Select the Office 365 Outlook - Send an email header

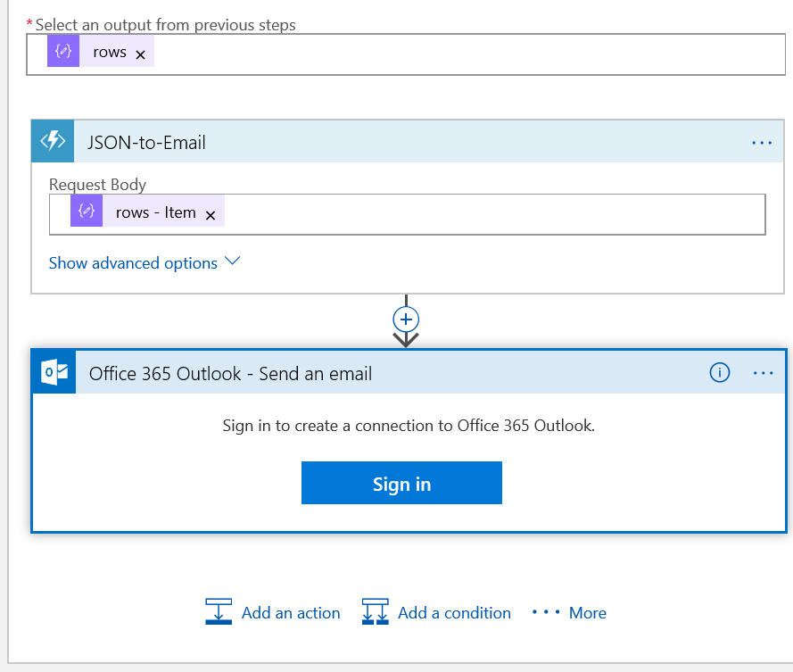(230, 374)
